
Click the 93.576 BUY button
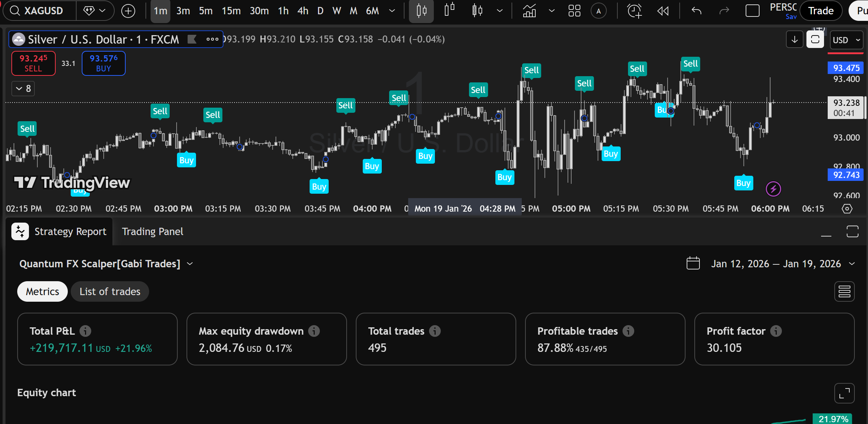pyautogui.click(x=104, y=63)
